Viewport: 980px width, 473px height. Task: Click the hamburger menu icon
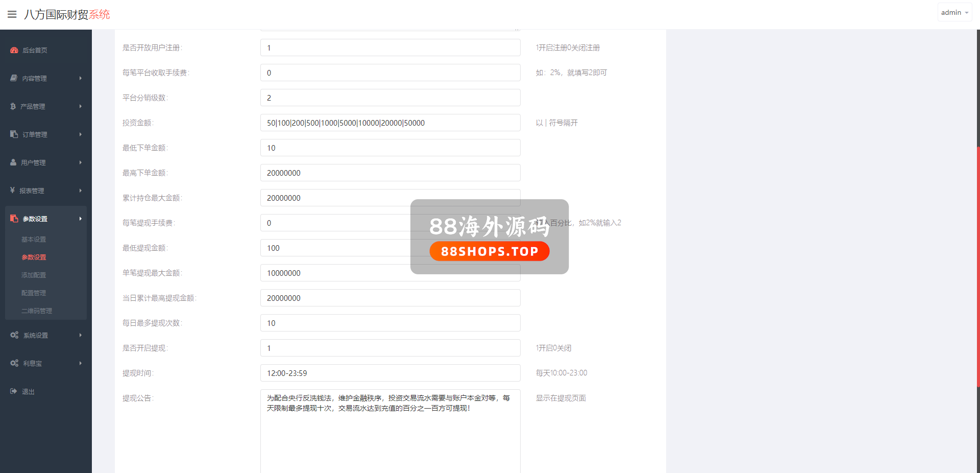point(12,14)
